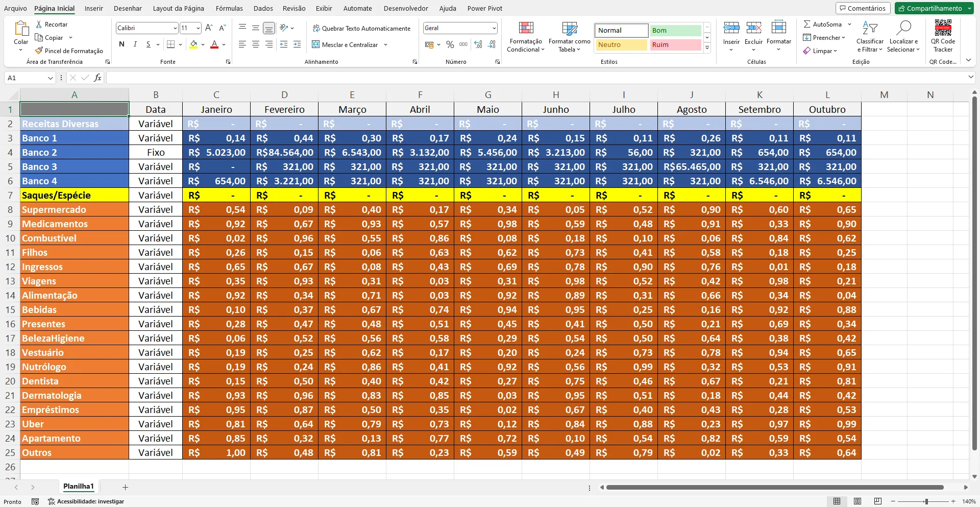This screenshot has width=980, height=507.
Task: Click the Excluir cells icon
Action: point(754,28)
